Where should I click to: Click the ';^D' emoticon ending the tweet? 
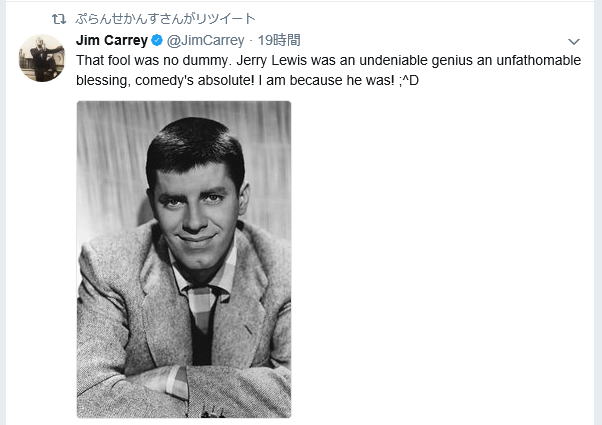click(x=408, y=79)
